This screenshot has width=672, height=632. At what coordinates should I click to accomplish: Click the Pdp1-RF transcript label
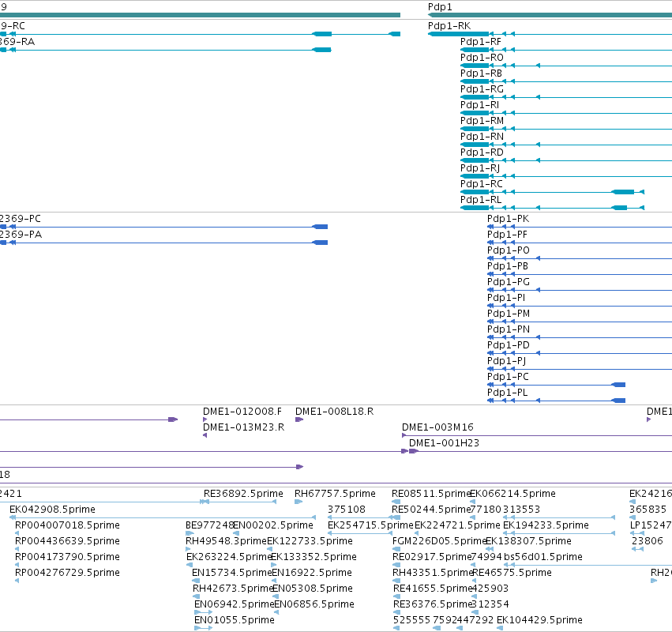[x=480, y=42]
